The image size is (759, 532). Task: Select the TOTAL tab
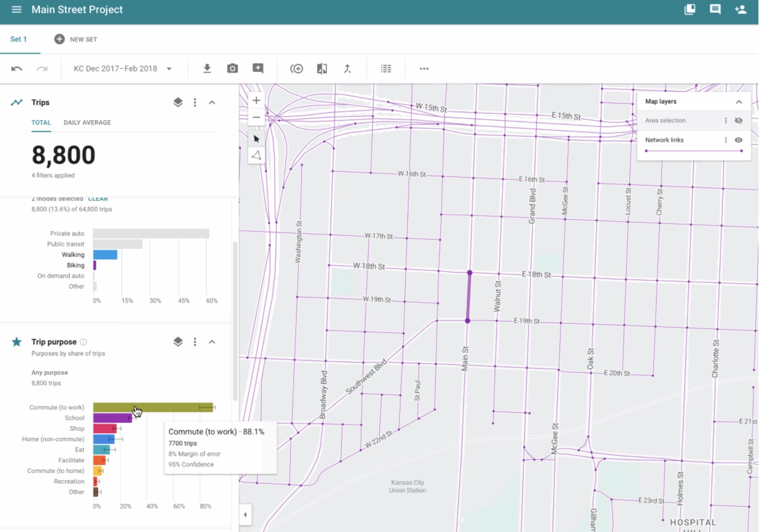point(41,123)
